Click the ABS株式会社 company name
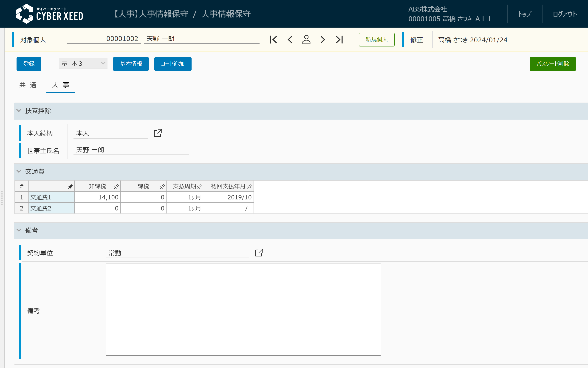Image resolution: width=588 pixels, height=368 pixels. (428, 9)
